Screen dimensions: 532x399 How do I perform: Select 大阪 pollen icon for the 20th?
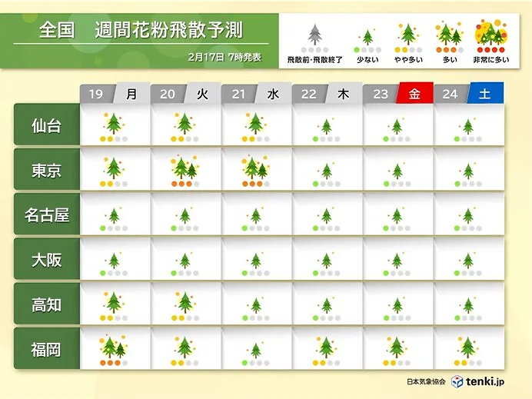click(x=185, y=261)
